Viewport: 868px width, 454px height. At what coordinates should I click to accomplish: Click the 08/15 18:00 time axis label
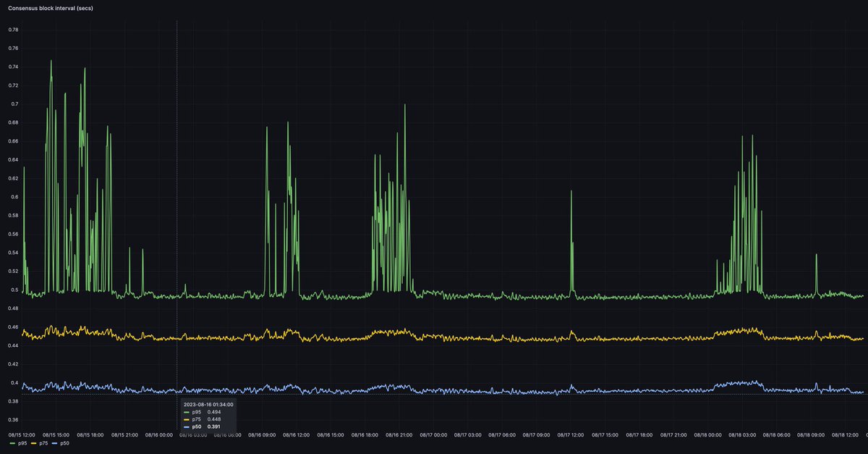click(90, 434)
